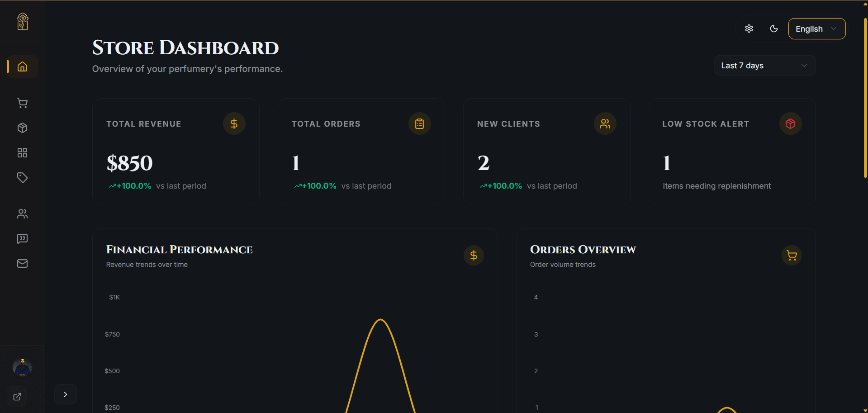Click the Total Revenue card
Image resolution: width=868 pixels, height=413 pixels.
(175, 152)
